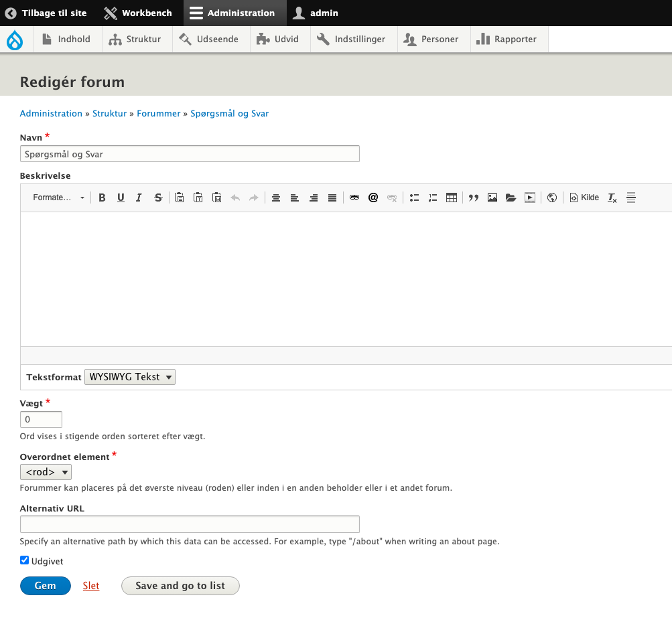The width and height of the screenshot is (672, 628).
Task: Insert a link in the description
Action: point(354,198)
